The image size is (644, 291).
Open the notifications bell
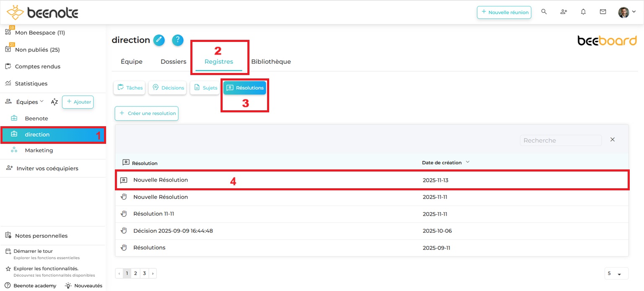tap(583, 12)
